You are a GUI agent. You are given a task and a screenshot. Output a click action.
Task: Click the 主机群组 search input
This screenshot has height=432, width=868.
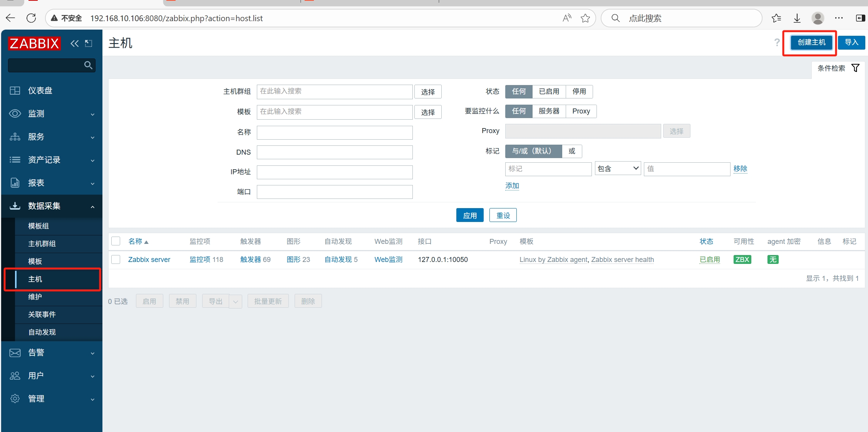(335, 92)
